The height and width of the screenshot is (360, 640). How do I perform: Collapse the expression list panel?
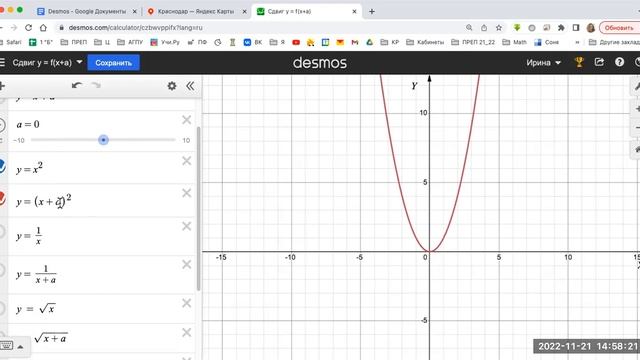coord(190,86)
